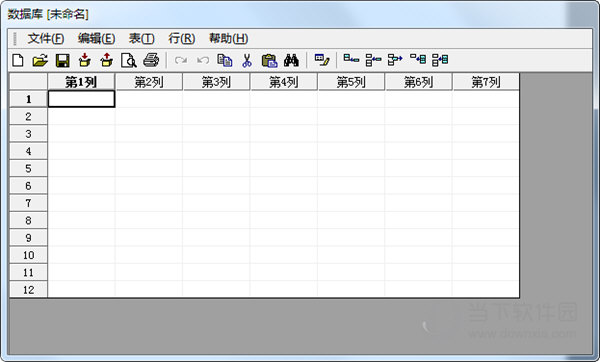Create a new blank database file
The image size is (600, 362).
pos(18,60)
